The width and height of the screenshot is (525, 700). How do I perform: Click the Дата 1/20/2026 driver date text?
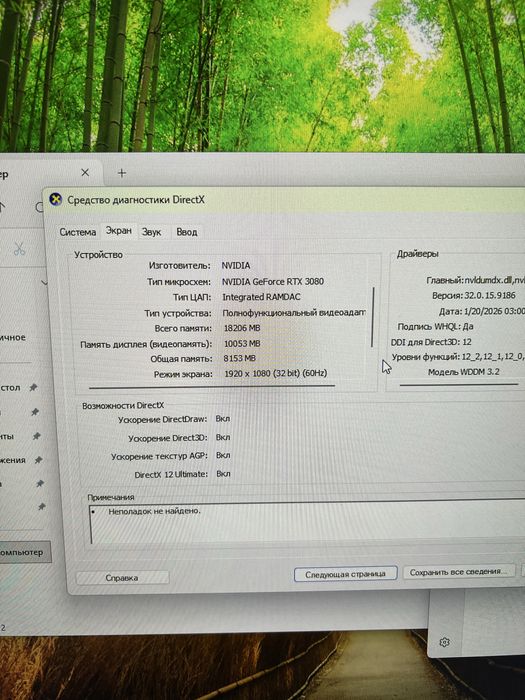[x=482, y=311]
